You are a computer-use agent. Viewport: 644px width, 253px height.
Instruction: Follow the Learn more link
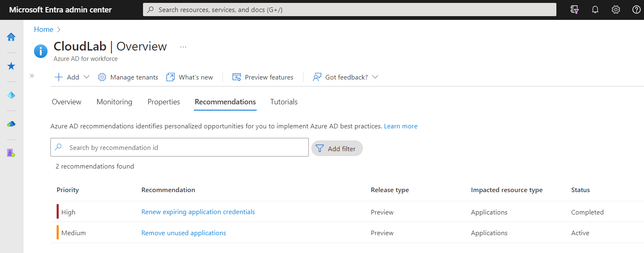[401, 126]
